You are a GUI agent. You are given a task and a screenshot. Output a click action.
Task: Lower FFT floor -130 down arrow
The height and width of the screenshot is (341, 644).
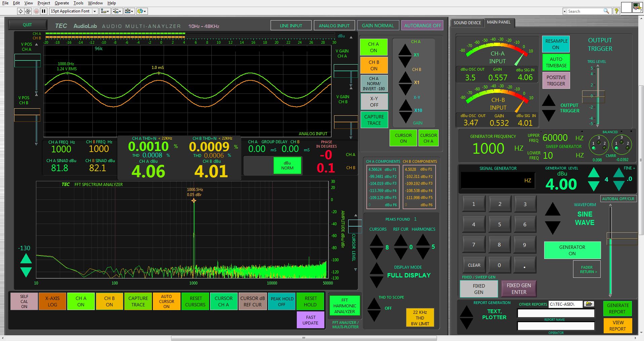(x=26, y=272)
